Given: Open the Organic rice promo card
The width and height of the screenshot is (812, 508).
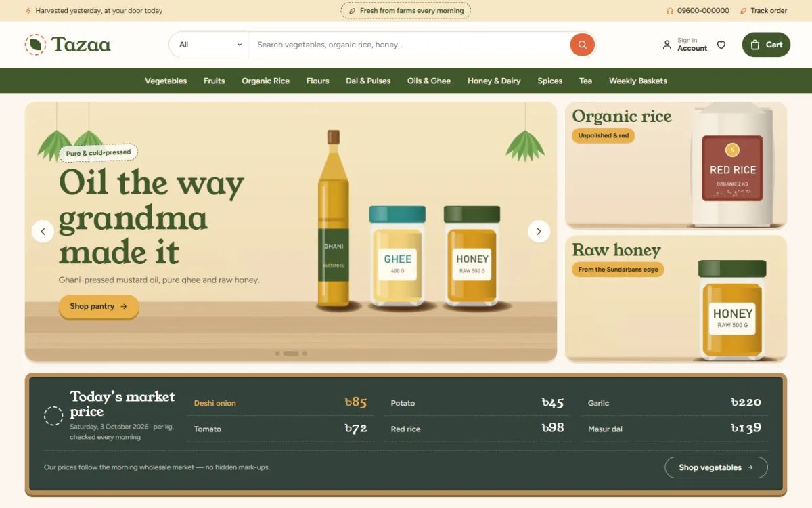Looking at the screenshot, I should click(676, 165).
